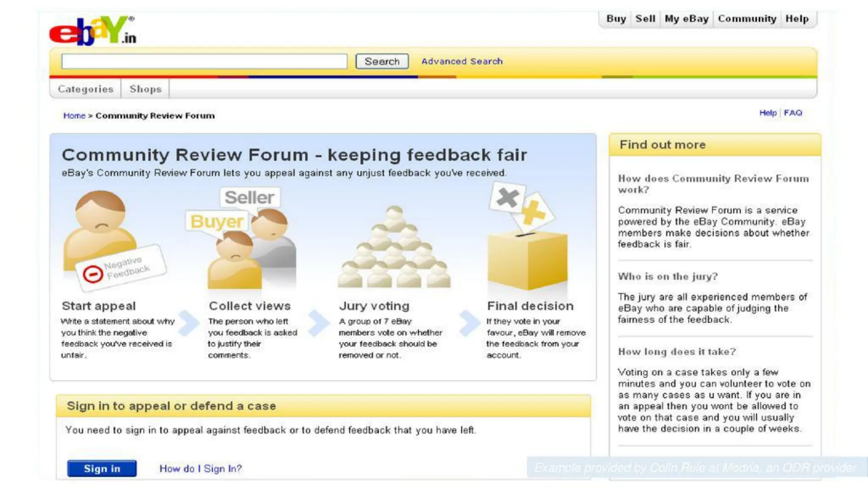Select the Categories tab
868x488 pixels.
point(86,89)
